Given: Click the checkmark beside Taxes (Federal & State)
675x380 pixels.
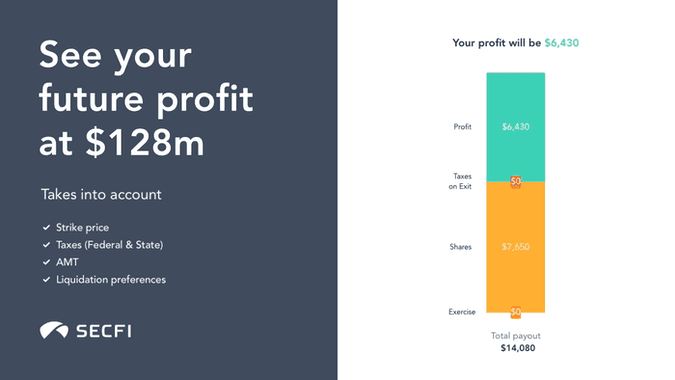Looking at the screenshot, I should (46, 245).
